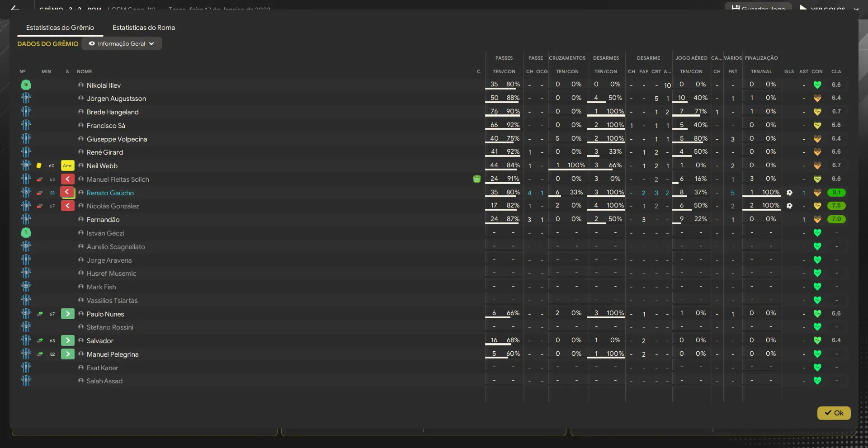Image resolution: width=868 pixels, height=448 pixels.
Task: Open player Francisco Sá
Action: click(x=106, y=126)
